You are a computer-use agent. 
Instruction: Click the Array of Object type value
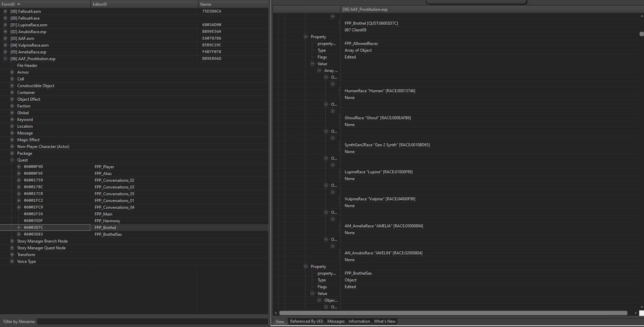tap(358, 50)
